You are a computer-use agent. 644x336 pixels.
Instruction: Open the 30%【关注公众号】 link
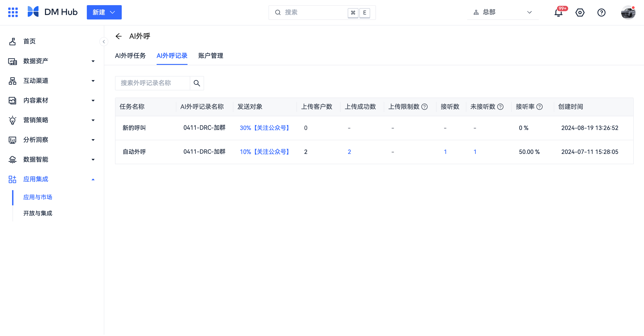264,128
